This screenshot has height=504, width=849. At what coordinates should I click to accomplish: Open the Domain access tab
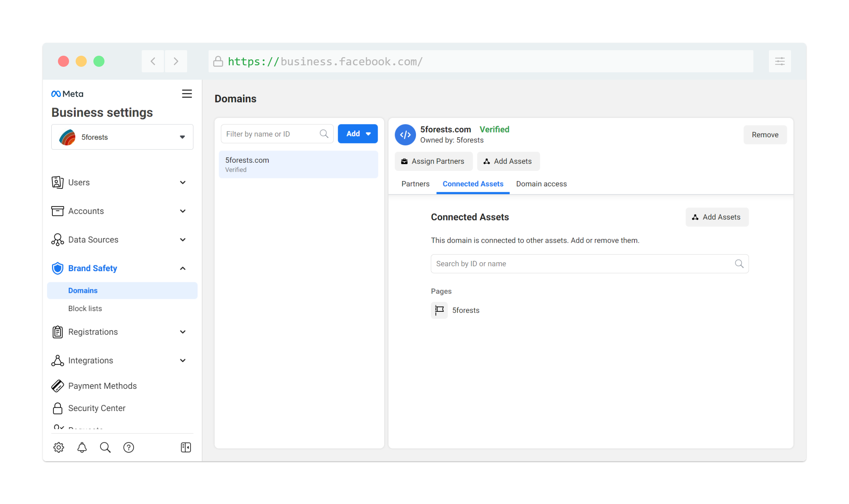(x=541, y=184)
